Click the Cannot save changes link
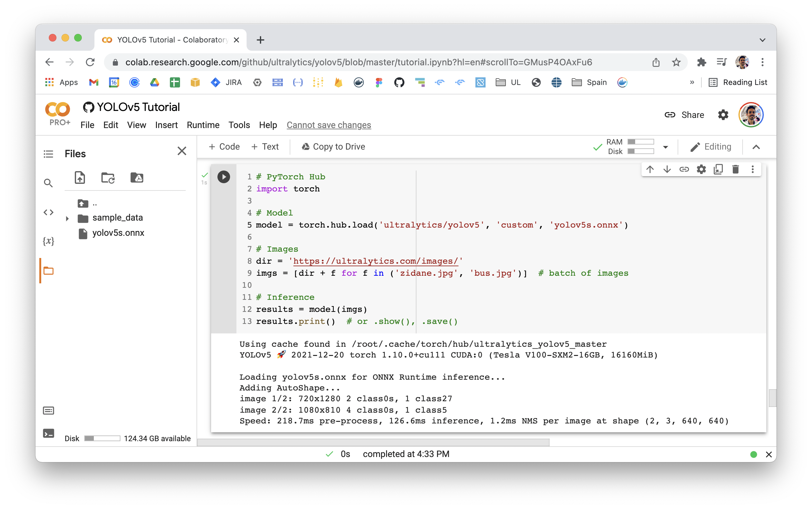This screenshot has height=509, width=812. click(329, 125)
